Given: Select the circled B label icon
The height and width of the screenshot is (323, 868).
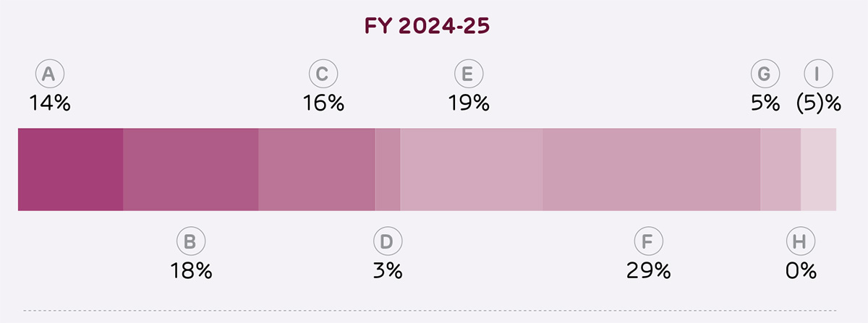Looking at the screenshot, I should tap(190, 242).
